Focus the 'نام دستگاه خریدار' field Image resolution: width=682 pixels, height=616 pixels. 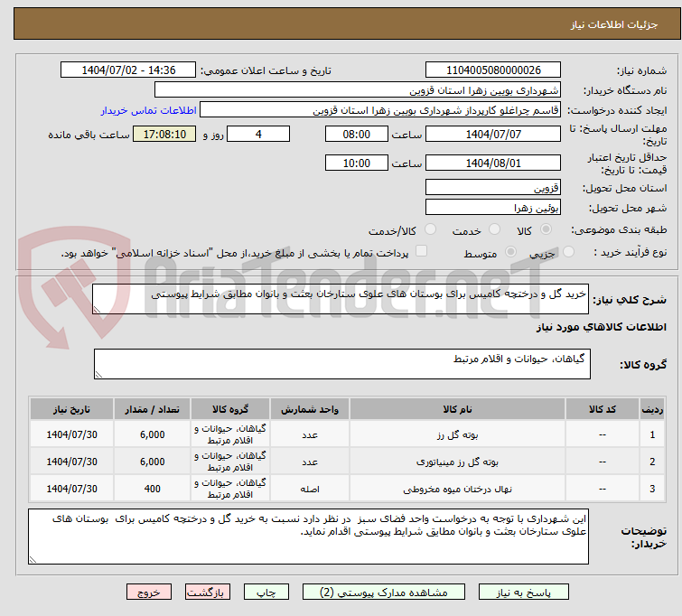coord(358,90)
